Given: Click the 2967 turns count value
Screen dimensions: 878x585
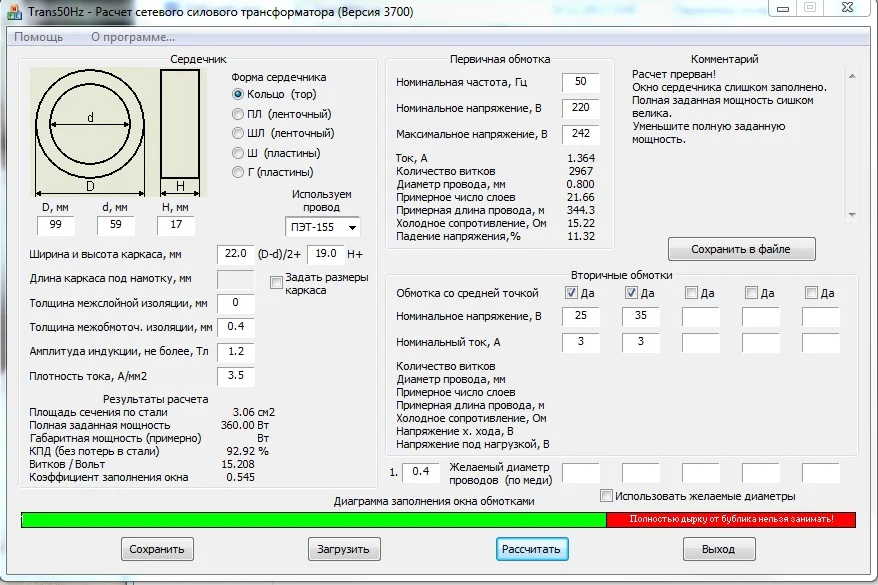Looking at the screenshot, I should (581, 171).
